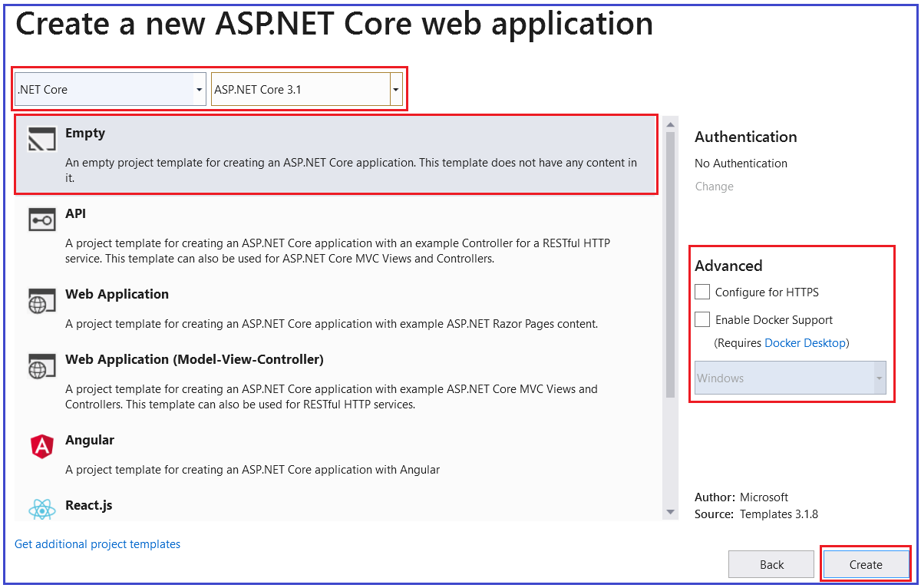Click the Create button
The height and width of the screenshot is (588, 921).
(x=866, y=564)
